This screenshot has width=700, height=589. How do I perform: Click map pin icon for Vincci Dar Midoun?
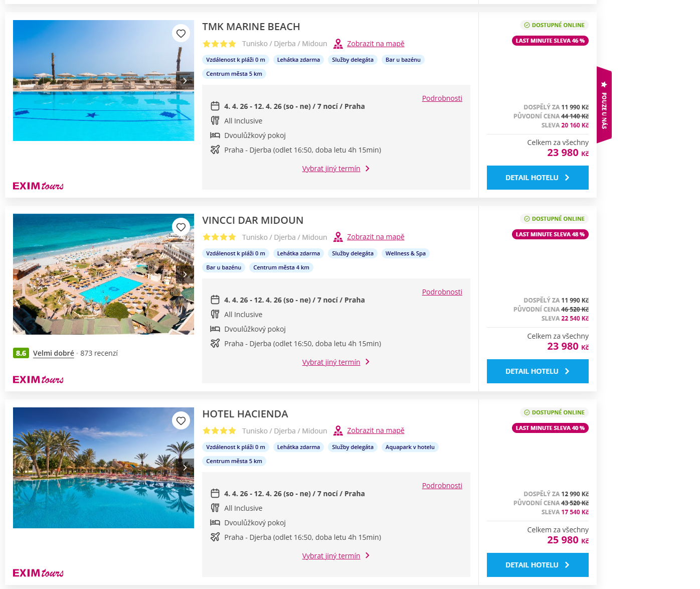point(338,237)
